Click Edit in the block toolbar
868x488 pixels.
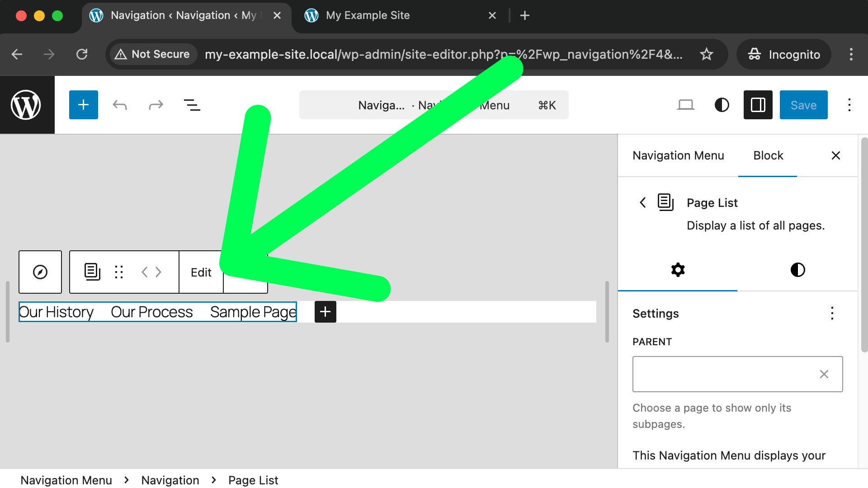201,272
